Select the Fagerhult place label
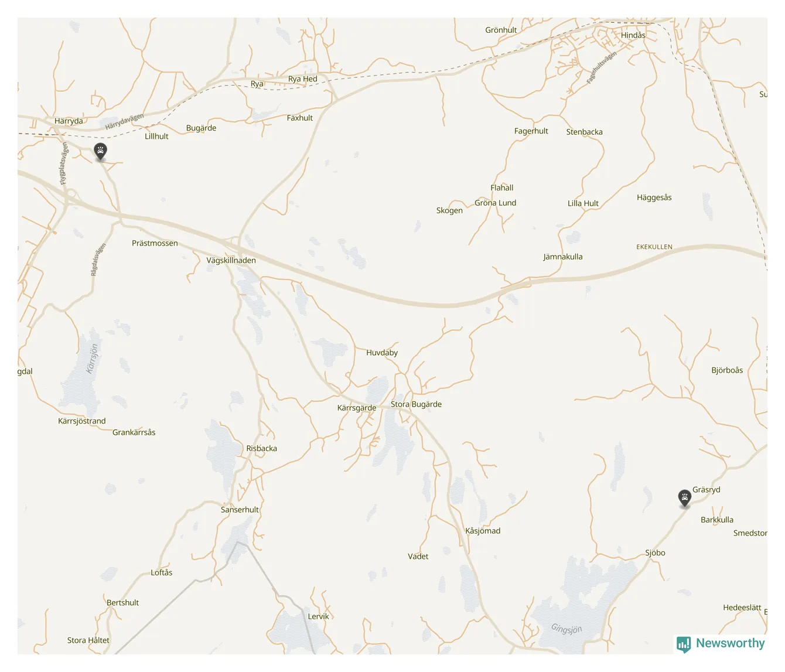This screenshot has width=785, height=672. (531, 131)
